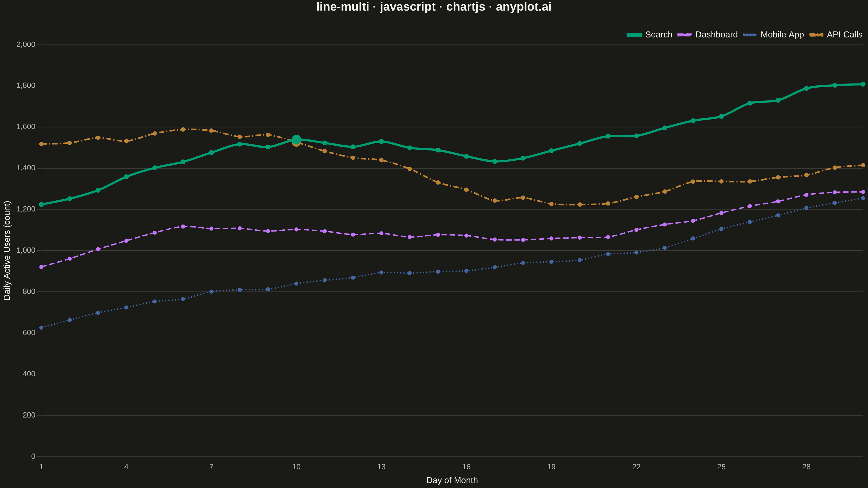Viewport: 868px width, 488px height.
Task: Click API Calls data point at day 19
Action: [x=551, y=204]
